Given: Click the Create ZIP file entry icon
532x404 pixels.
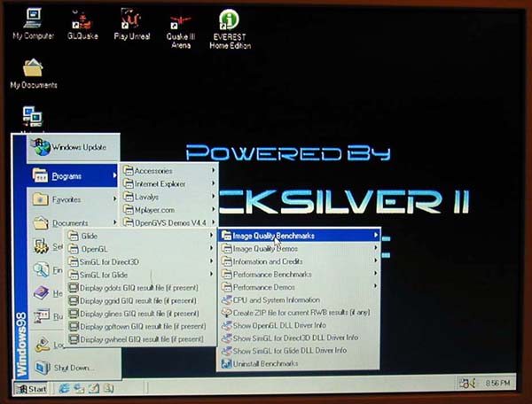Looking at the screenshot, I should (226, 313).
